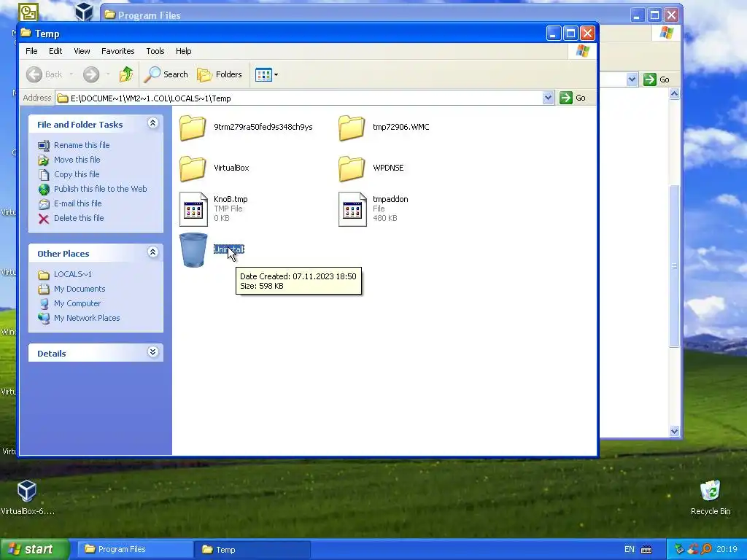This screenshot has height=560, width=747.
Task: Click Move this file link
Action: coord(77,160)
